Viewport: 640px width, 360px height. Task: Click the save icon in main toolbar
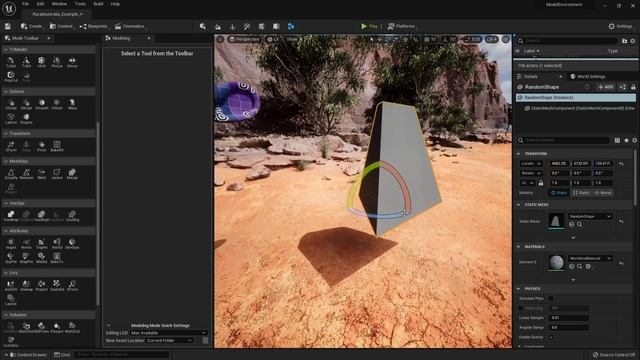tap(8, 26)
